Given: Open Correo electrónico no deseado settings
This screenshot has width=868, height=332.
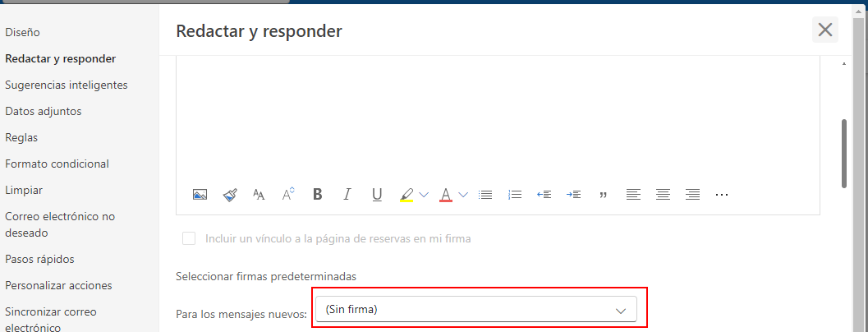Looking at the screenshot, I should (x=60, y=224).
